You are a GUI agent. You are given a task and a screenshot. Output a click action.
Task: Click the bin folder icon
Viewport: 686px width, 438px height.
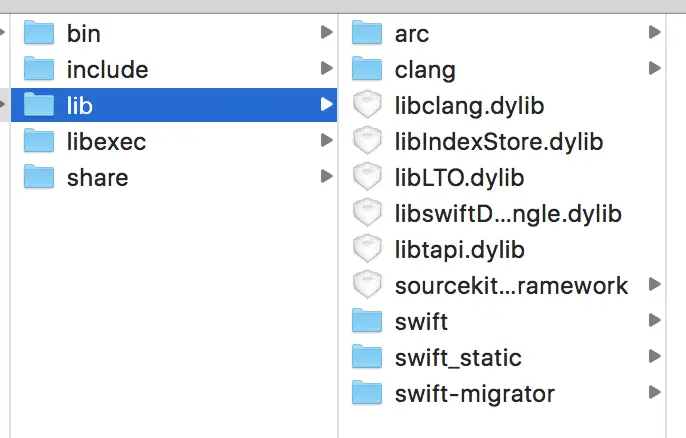point(38,33)
